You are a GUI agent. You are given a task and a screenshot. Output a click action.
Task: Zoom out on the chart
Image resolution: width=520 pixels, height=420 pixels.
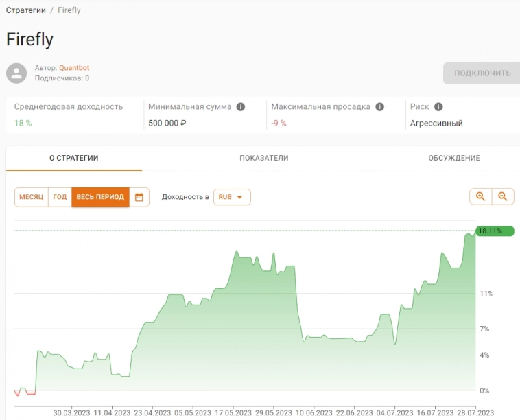502,197
